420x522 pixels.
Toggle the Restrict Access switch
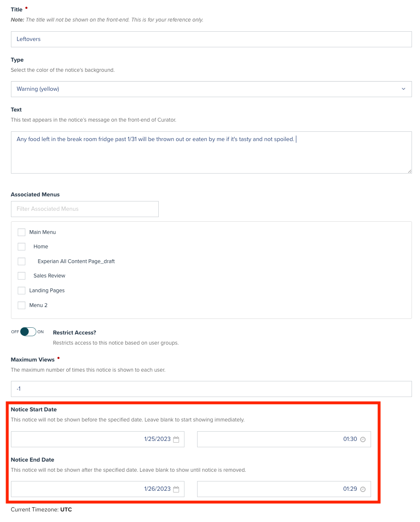point(28,332)
